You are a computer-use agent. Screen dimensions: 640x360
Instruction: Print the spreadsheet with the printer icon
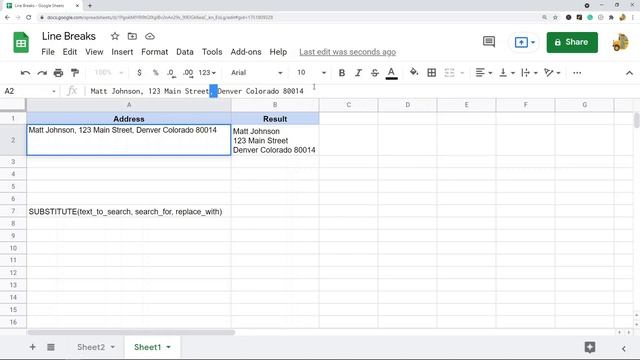point(58,73)
